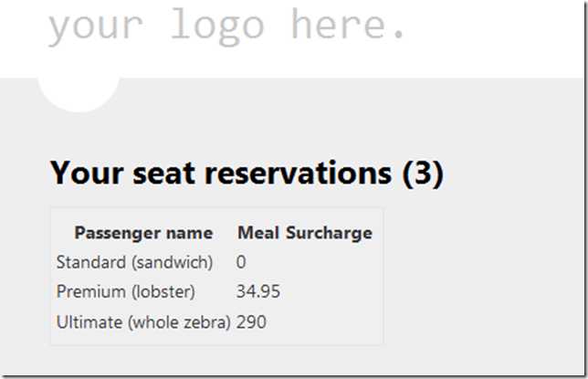This screenshot has height=379, width=588.
Task: Click the 'your logo here.' text
Action: tap(226, 27)
